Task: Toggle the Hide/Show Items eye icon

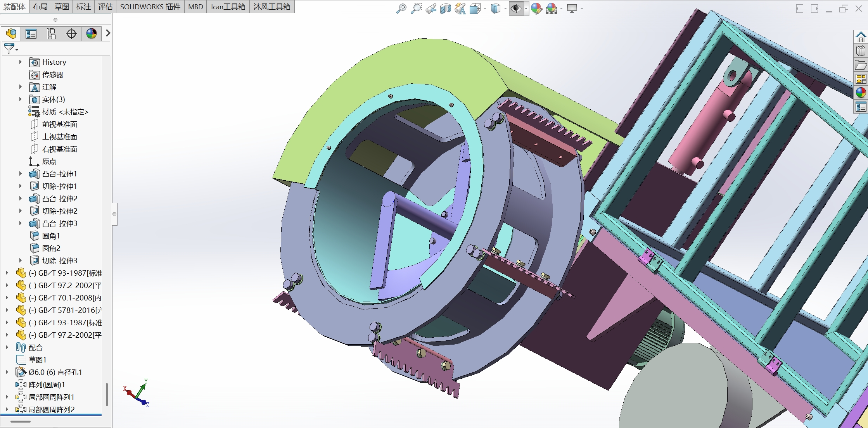Action: click(x=516, y=8)
